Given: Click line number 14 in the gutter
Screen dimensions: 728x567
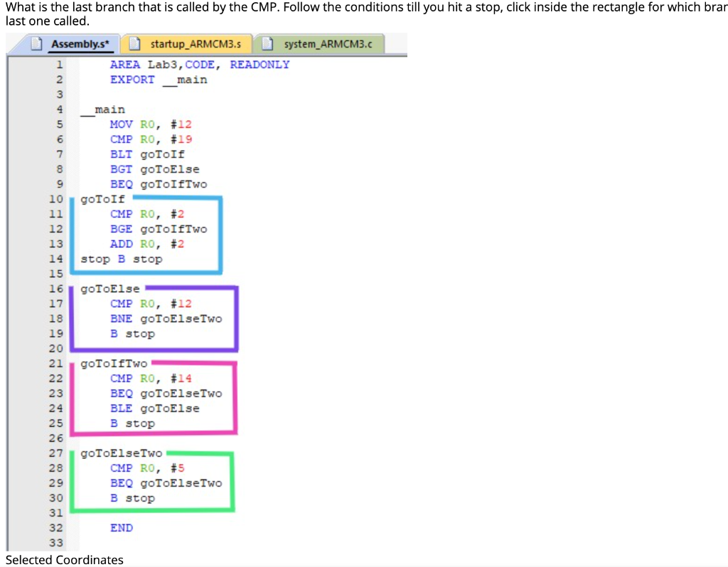Looking at the screenshot, I should (55, 259).
